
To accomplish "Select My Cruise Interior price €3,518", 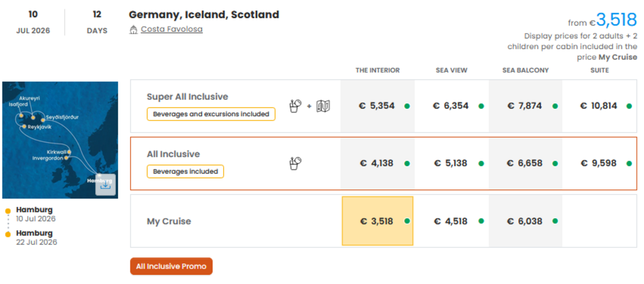I will (x=377, y=221).
